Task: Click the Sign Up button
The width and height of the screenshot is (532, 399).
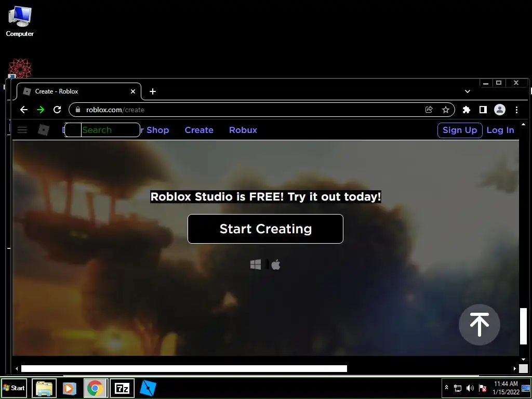Action: click(x=460, y=130)
